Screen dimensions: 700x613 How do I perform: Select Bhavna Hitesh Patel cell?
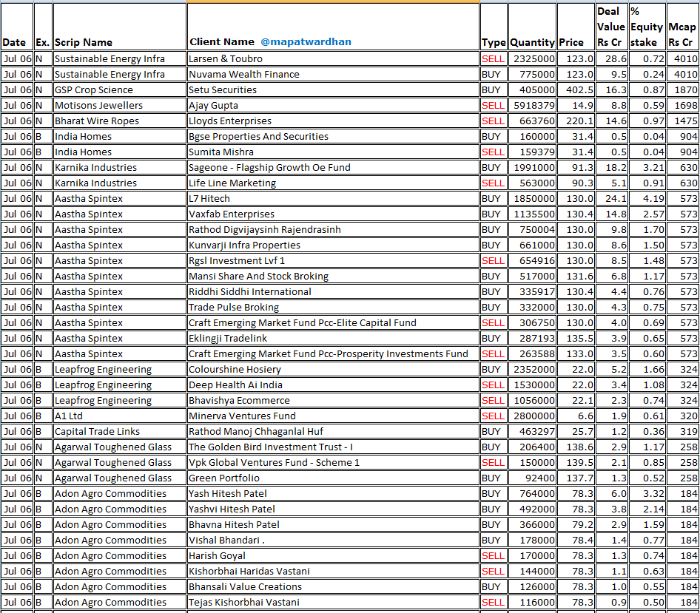(x=334, y=525)
